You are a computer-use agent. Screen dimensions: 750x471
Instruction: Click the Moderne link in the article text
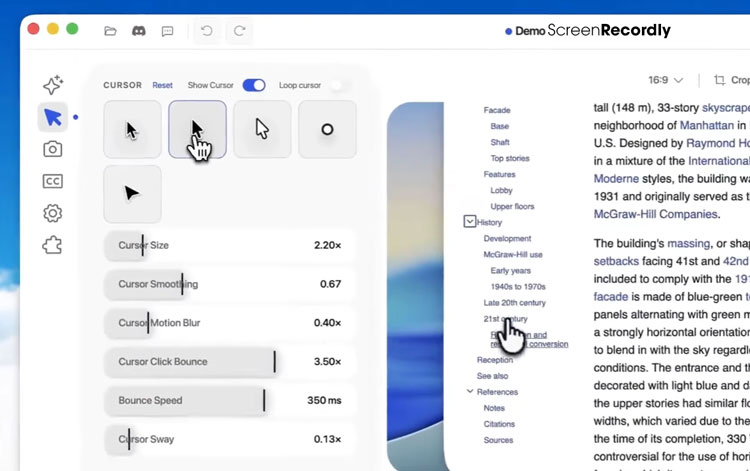[616, 179]
